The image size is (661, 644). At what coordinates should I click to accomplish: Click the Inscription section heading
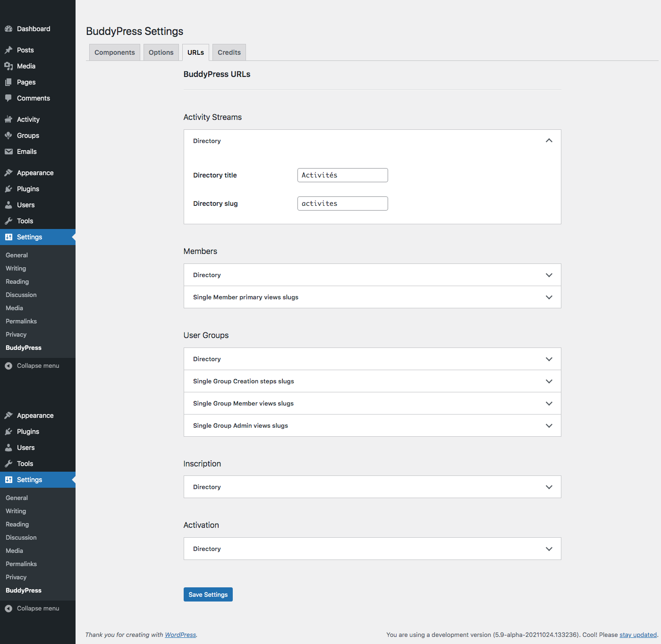[x=202, y=464]
